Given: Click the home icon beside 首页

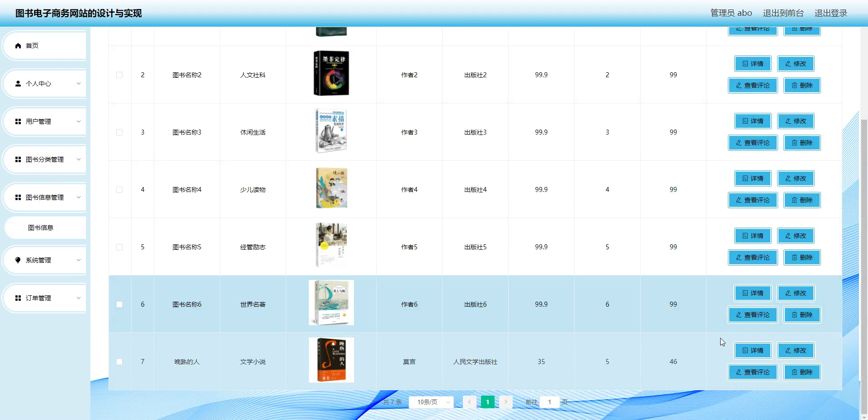Looking at the screenshot, I should click(18, 46).
